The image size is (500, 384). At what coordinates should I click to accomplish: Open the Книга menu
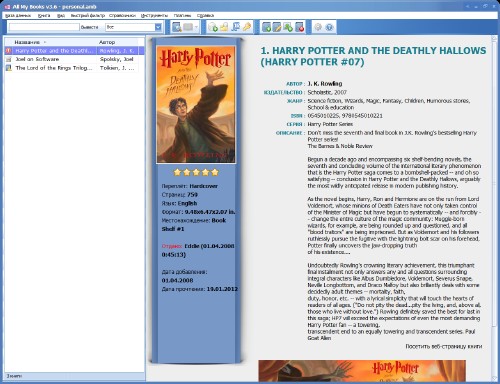pyautogui.click(x=44, y=15)
